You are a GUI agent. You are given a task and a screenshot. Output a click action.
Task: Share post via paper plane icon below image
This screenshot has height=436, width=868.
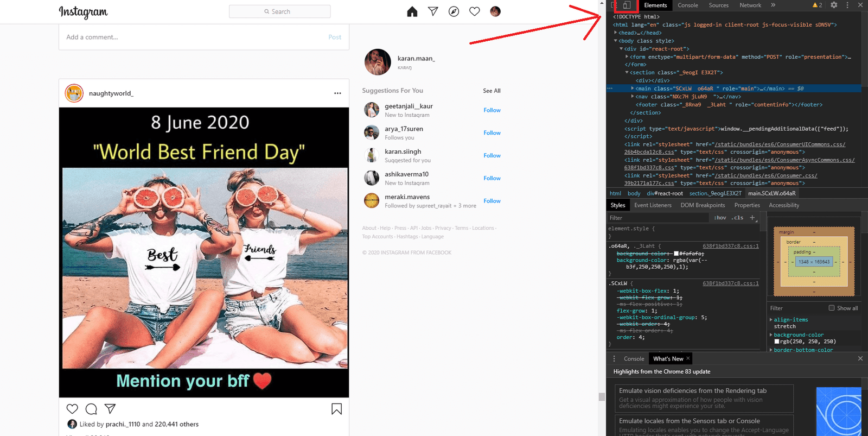110,409
